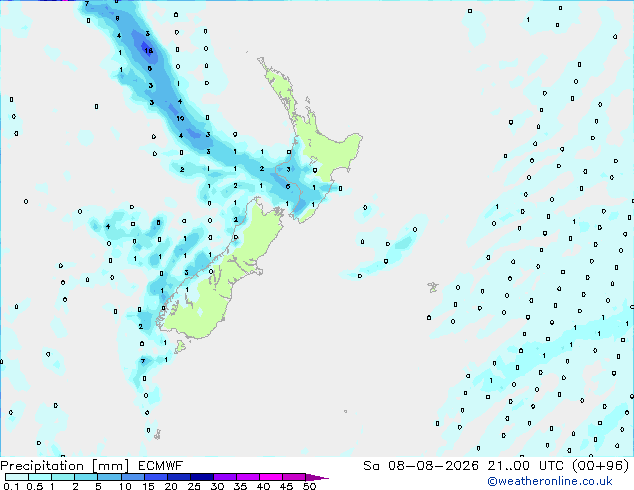Pick the legend swatch between 20 and 25
Image resolution: width=634 pixels, height=490 pixels.
[x=178, y=477]
